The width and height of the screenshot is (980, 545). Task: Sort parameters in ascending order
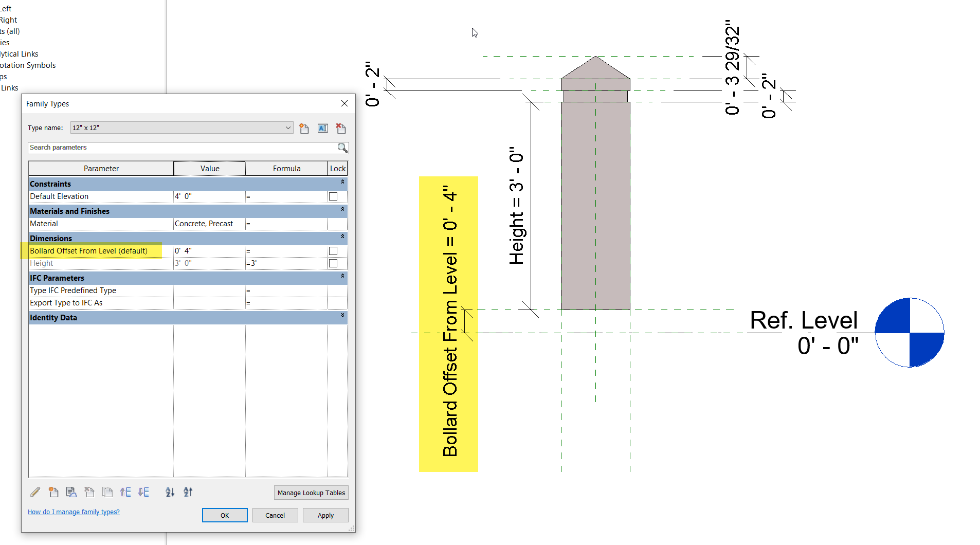pos(170,492)
